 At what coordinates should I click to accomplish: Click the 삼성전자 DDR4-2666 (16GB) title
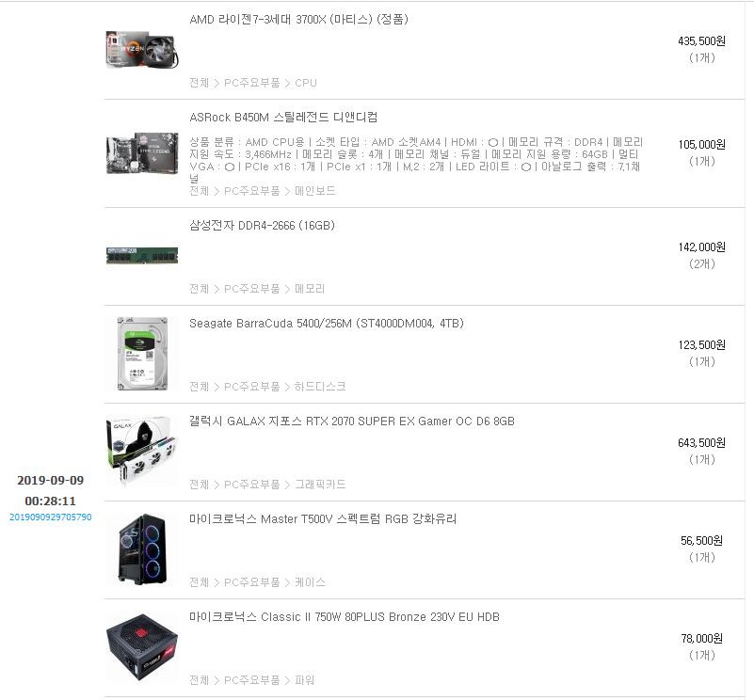pos(262,226)
